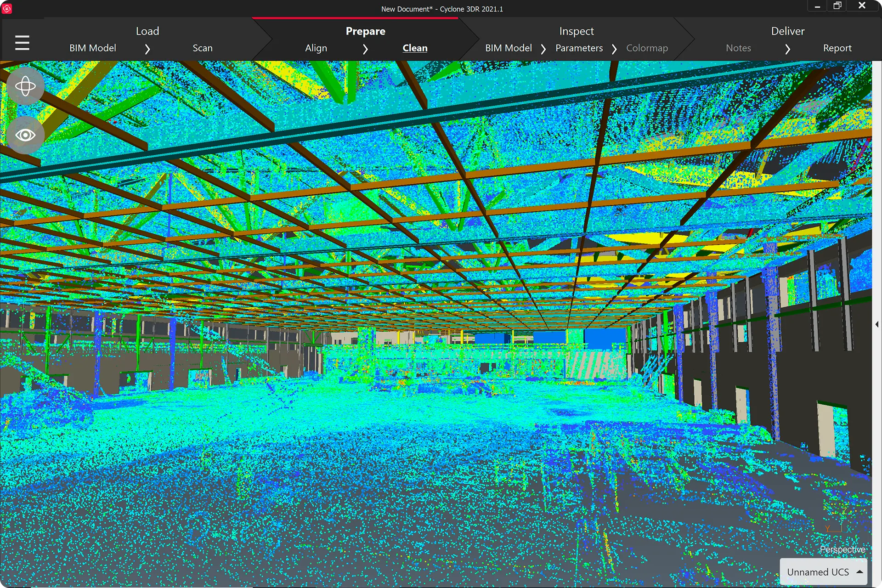
Task: Open the hamburger main menu
Action: tap(22, 43)
